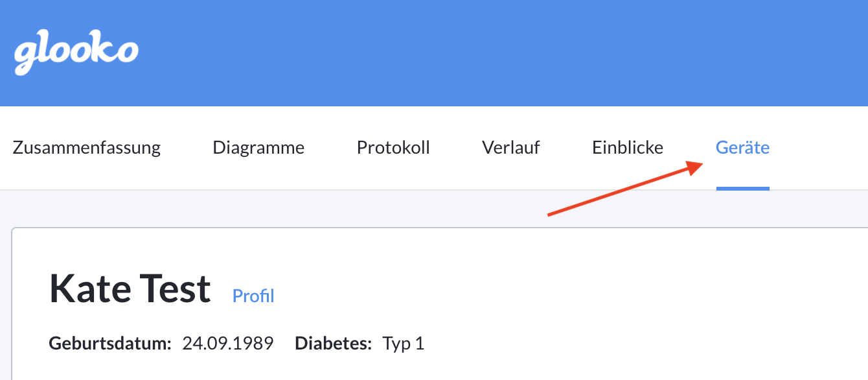Click the blue underline below Geräte
The width and height of the screenshot is (868, 380).
click(742, 189)
